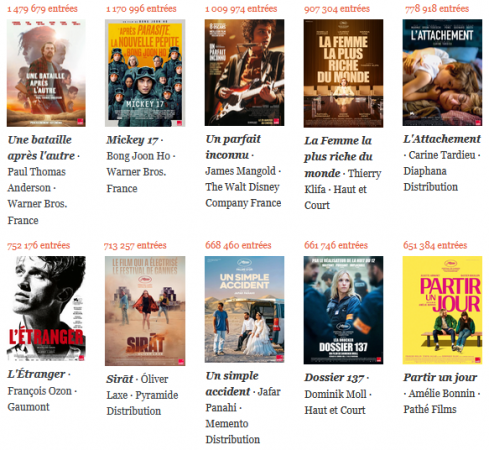Click the Un simple accident poster
This screenshot has height=450, width=489.
click(244, 309)
